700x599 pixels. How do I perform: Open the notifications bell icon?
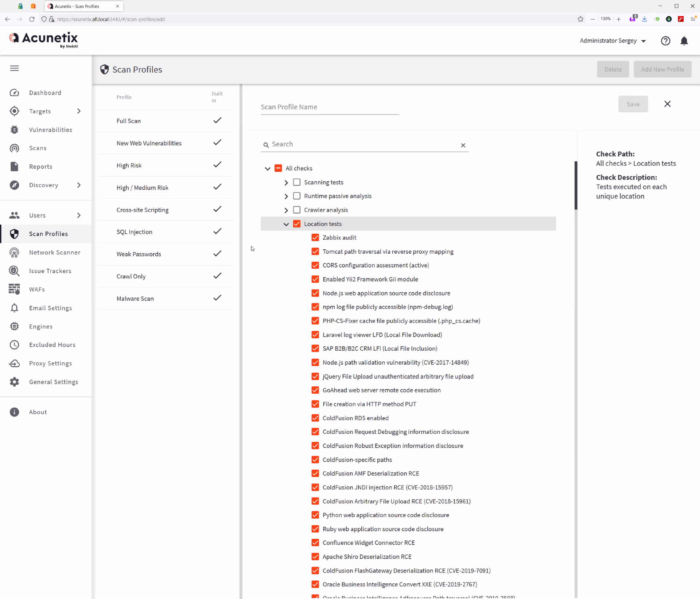(684, 41)
